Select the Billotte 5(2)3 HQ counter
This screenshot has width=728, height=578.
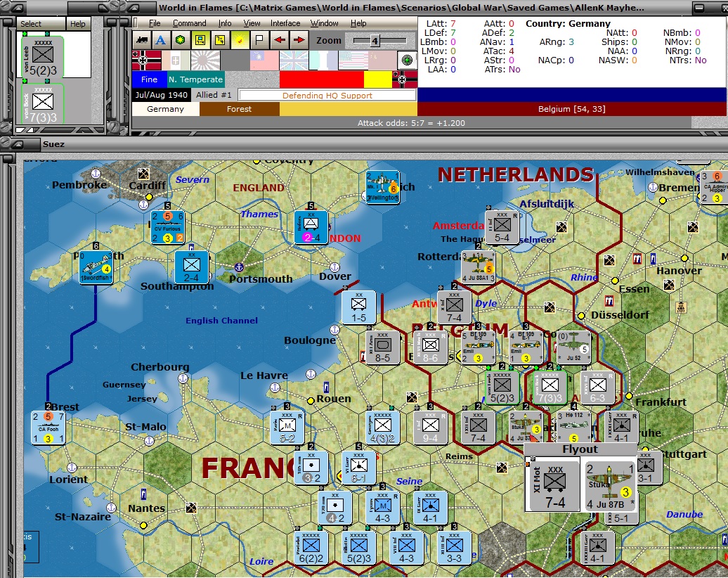pos(358,548)
